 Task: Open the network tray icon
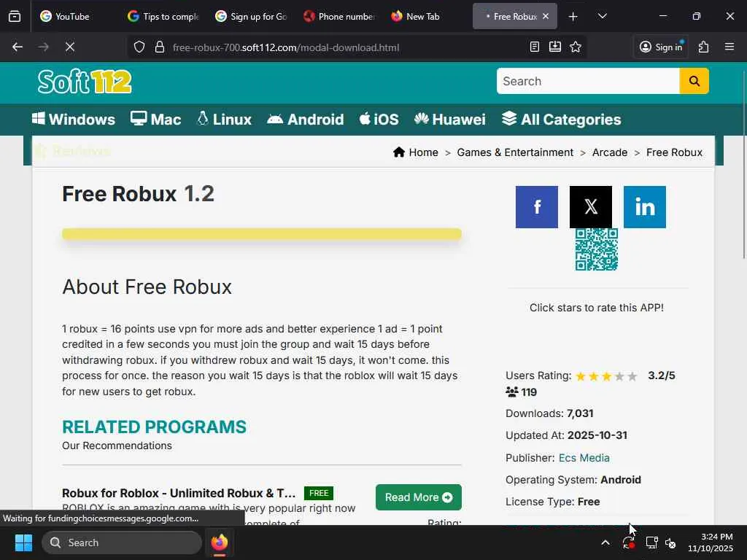pos(651,542)
